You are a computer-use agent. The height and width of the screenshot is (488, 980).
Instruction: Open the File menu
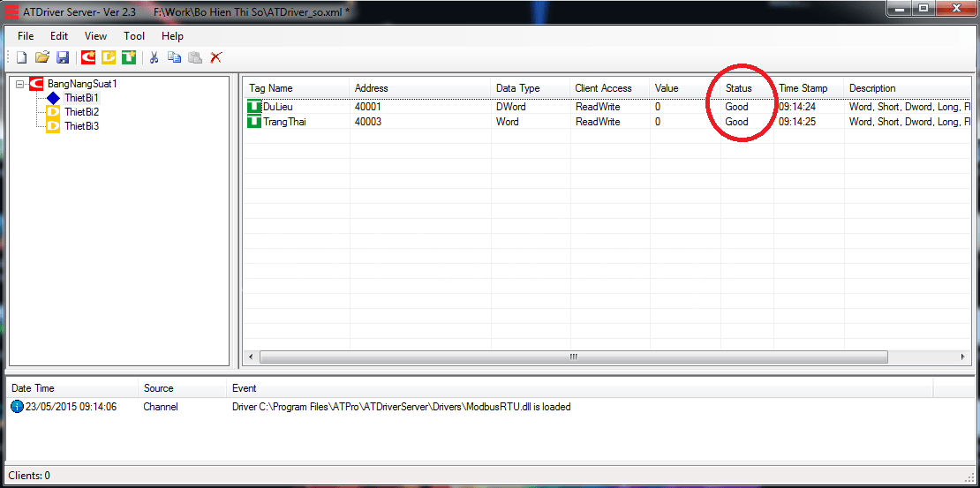coord(26,36)
